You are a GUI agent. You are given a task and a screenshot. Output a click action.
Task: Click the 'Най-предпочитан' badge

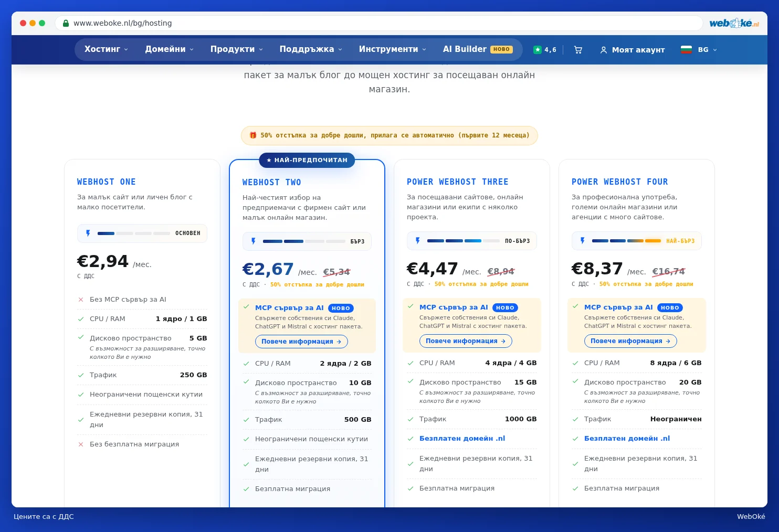[x=307, y=160]
